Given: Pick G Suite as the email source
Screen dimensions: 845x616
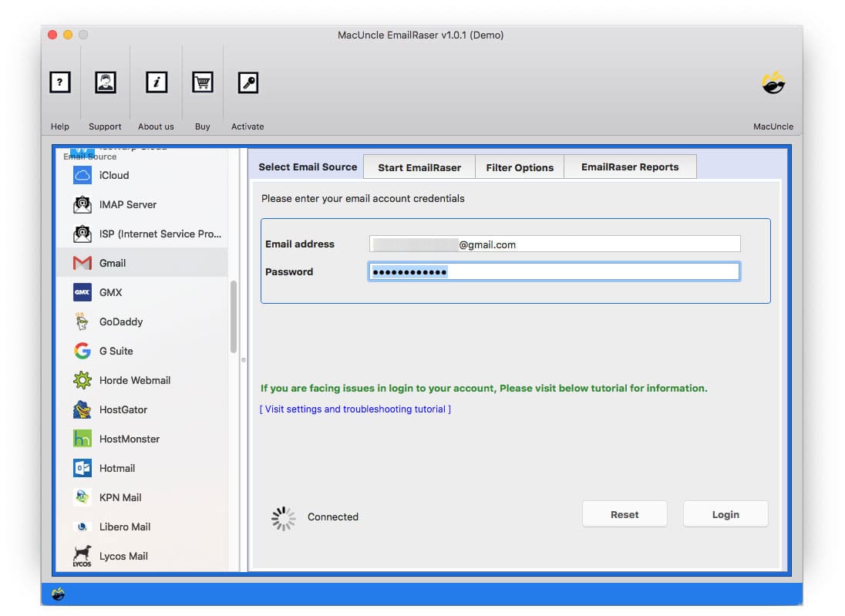Looking at the screenshot, I should [x=116, y=351].
